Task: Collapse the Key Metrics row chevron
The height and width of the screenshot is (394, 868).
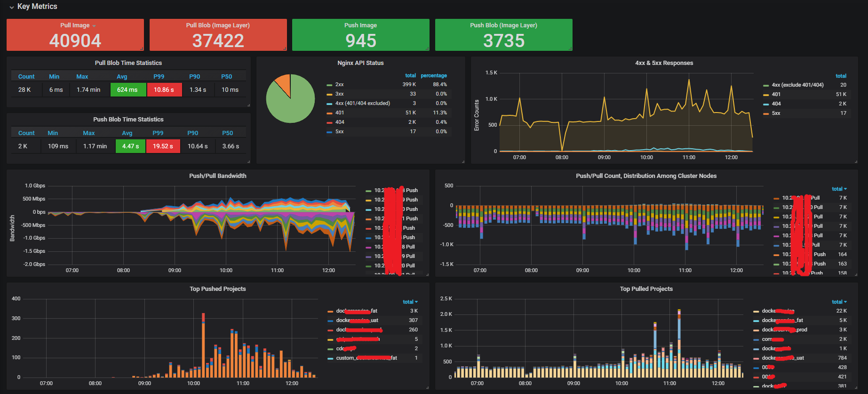Action: [11, 7]
